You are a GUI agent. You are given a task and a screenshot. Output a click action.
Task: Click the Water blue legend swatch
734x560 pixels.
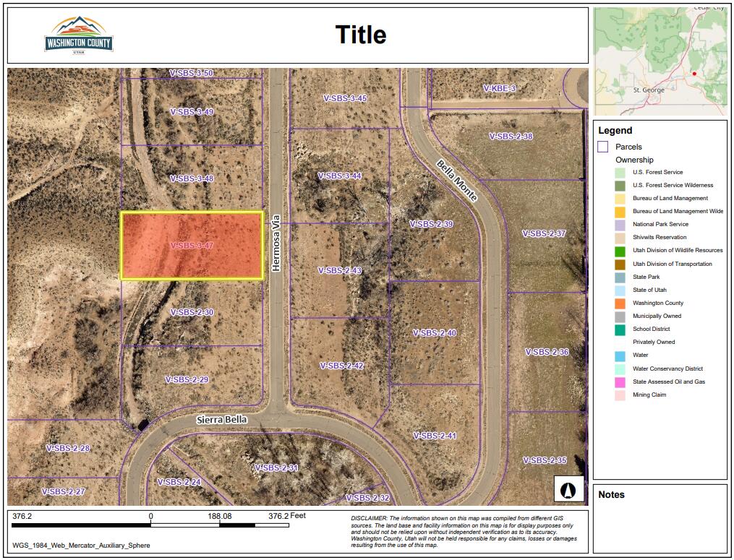point(620,356)
